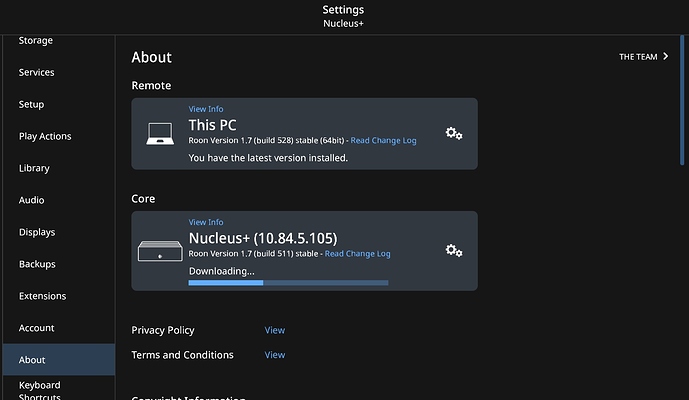The height and width of the screenshot is (400, 689).
Task: Select Storage in the settings sidebar
Action: pos(36,40)
